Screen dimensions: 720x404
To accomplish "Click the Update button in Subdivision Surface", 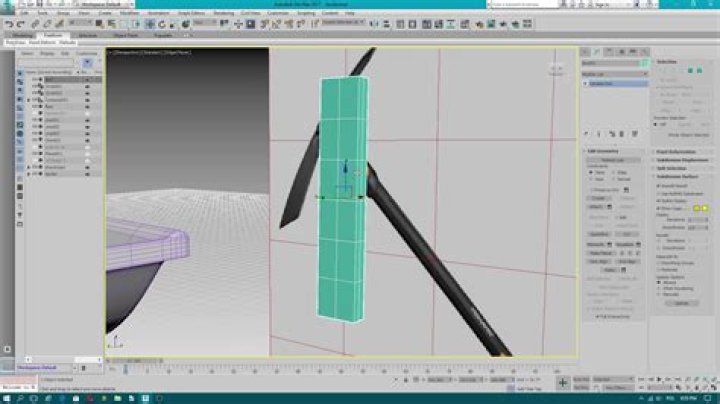I will [681, 303].
